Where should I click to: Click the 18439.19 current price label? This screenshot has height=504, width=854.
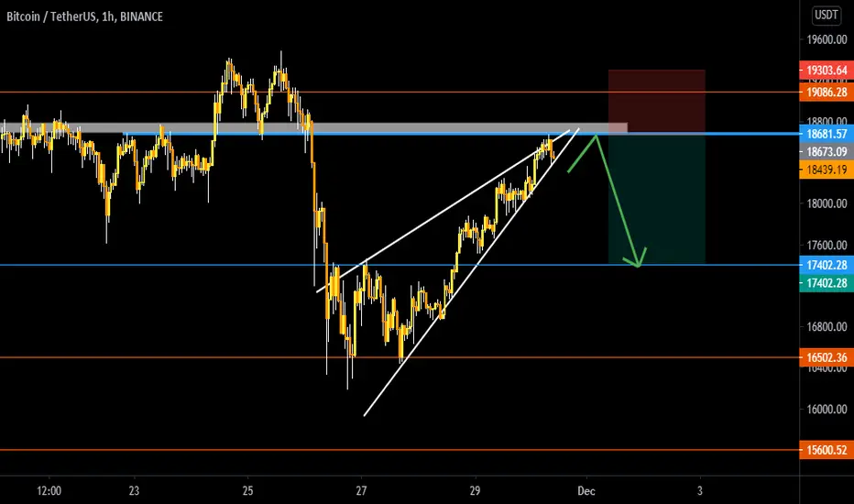(827, 170)
